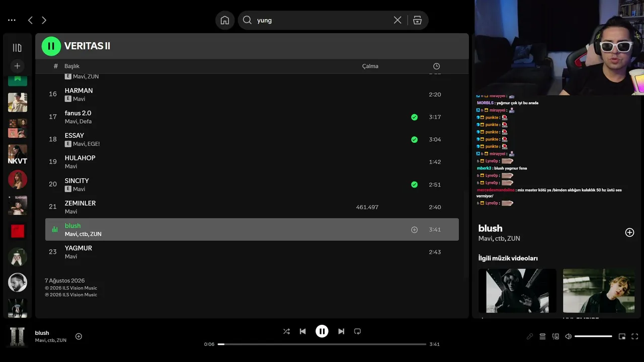Select the YAGMUR track title
This screenshot has width=644, height=362.
(78, 248)
